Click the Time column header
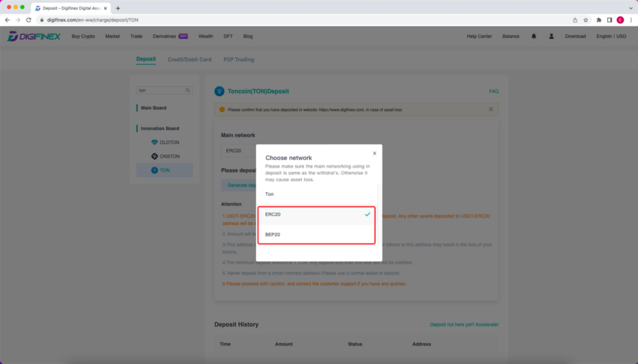638x364 pixels. pos(225,344)
